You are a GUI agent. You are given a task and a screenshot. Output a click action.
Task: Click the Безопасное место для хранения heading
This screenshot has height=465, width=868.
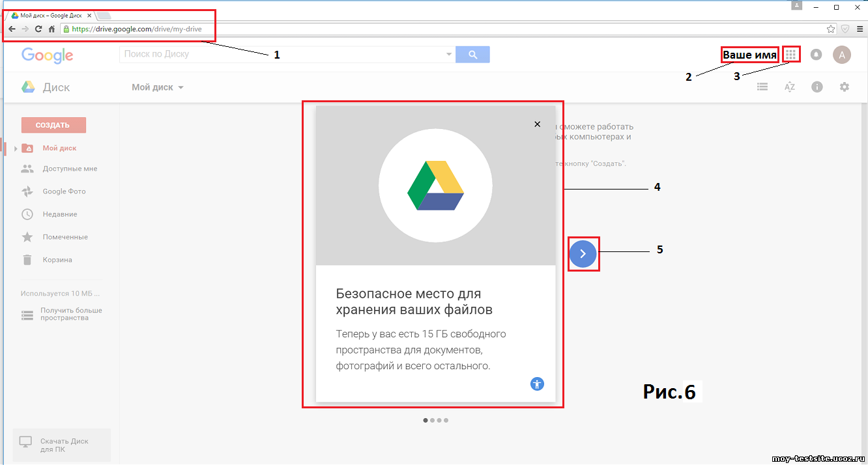[x=414, y=302]
